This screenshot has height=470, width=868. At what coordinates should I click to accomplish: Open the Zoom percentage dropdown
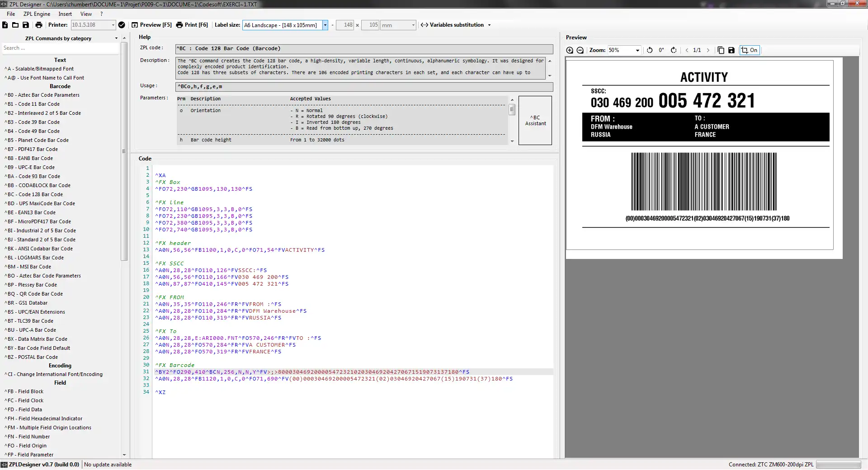pyautogui.click(x=637, y=50)
